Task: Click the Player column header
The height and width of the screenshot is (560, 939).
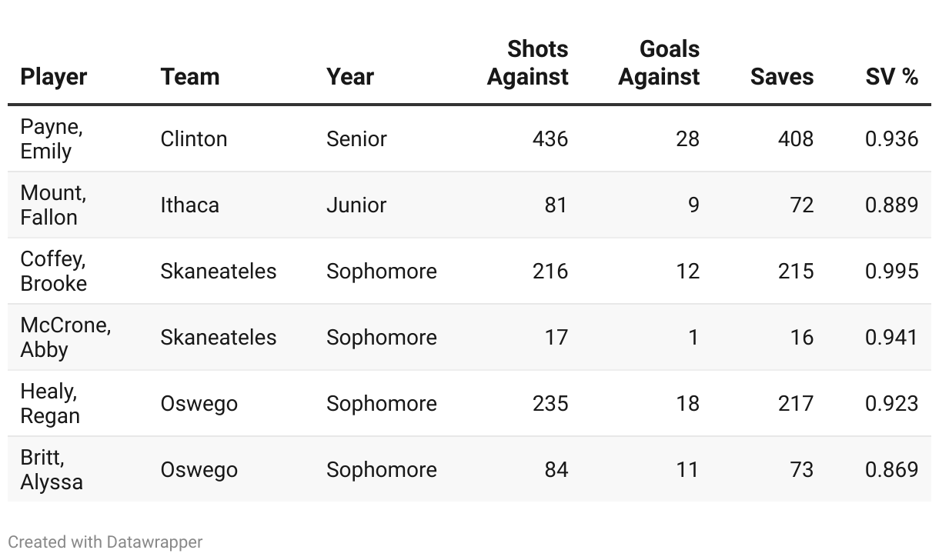Action: pyautogui.click(x=54, y=77)
